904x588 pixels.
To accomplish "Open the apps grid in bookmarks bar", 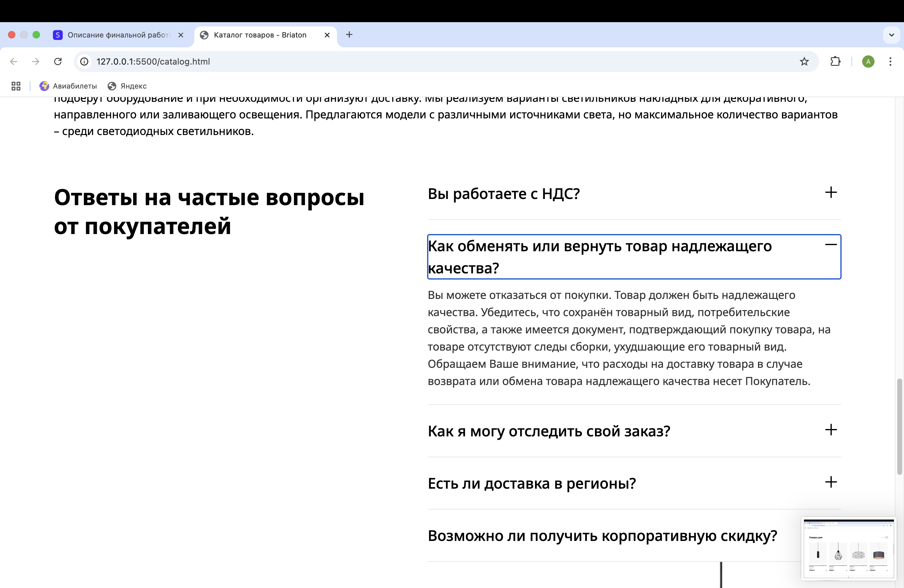I will point(16,86).
